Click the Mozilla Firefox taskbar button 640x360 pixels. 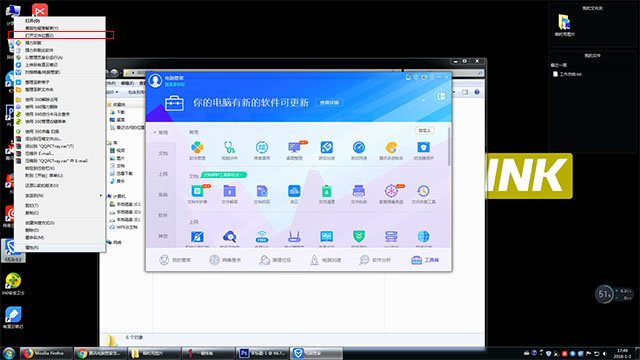[46, 353]
